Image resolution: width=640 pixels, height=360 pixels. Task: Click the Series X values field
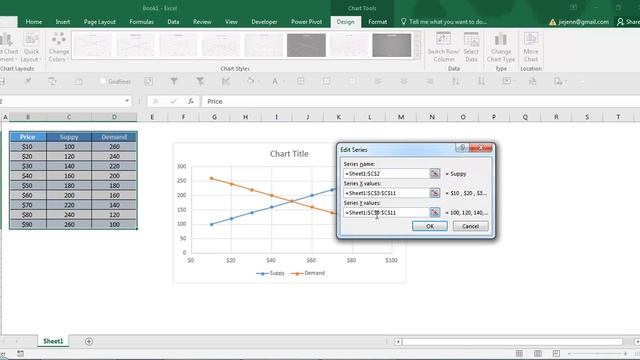pos(386,193)
